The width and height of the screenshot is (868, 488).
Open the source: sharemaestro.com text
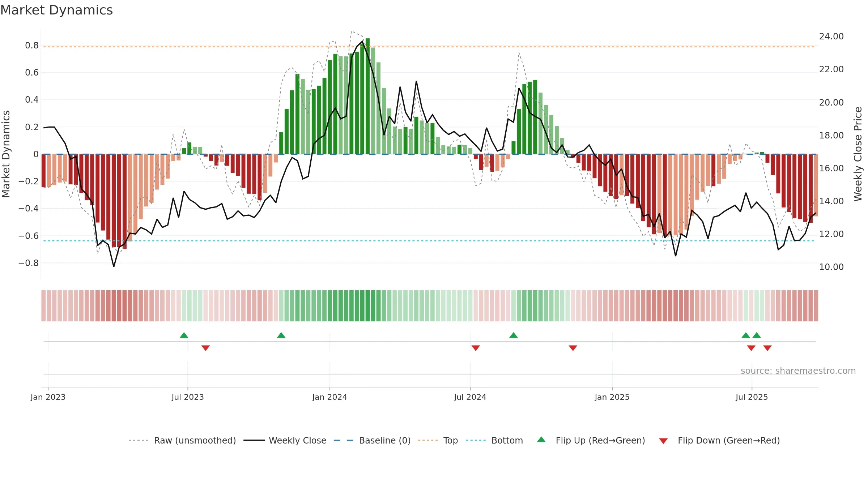[798, 371]
